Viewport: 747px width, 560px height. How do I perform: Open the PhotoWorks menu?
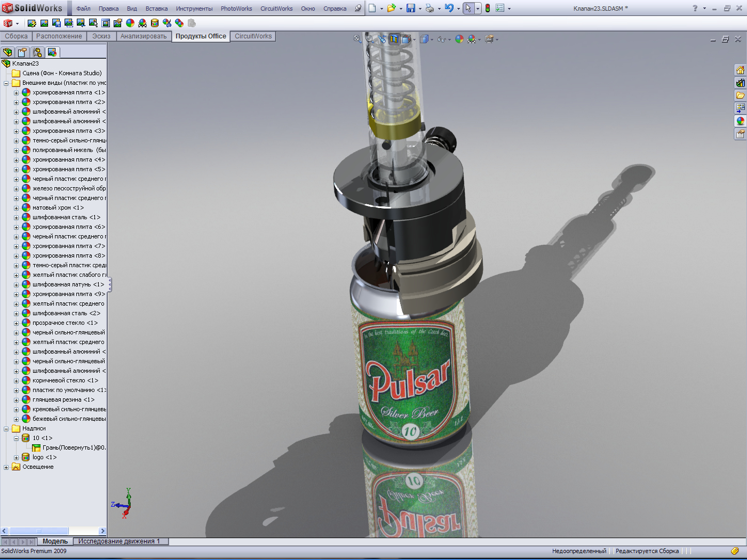click(x=236, y=9)
